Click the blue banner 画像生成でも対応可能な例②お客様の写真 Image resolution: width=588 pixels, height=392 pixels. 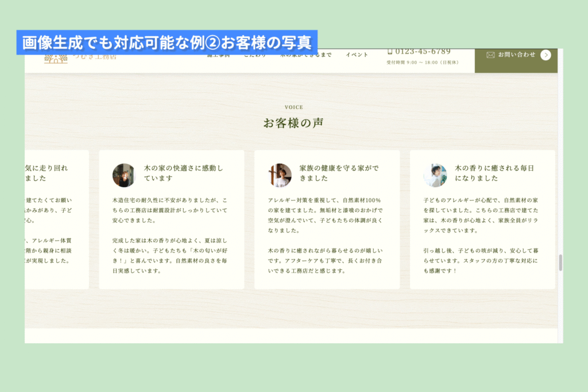point(167,42)
